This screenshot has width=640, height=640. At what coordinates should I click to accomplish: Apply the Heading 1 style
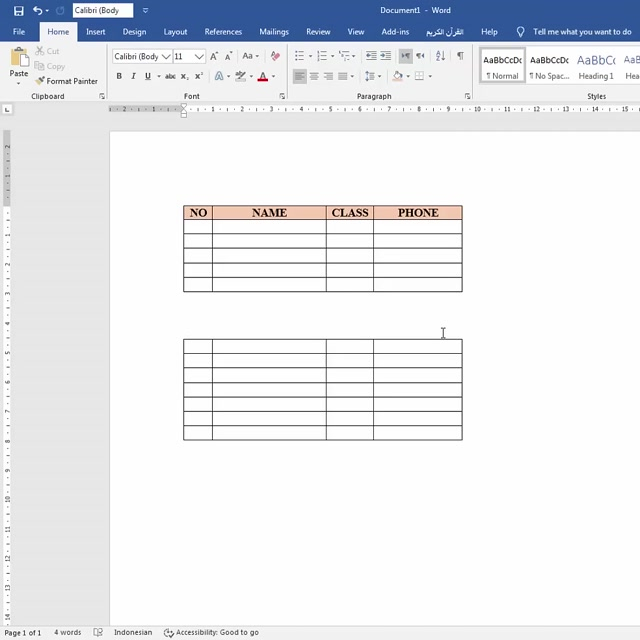(x=596, y=66)
